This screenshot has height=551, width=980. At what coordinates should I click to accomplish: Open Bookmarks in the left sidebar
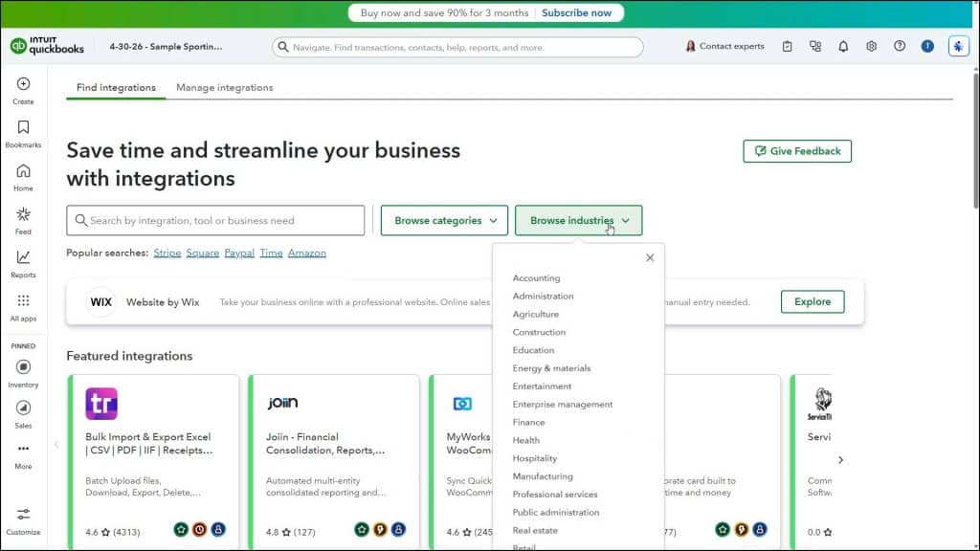pyautogui.click(x=23, y=134)
